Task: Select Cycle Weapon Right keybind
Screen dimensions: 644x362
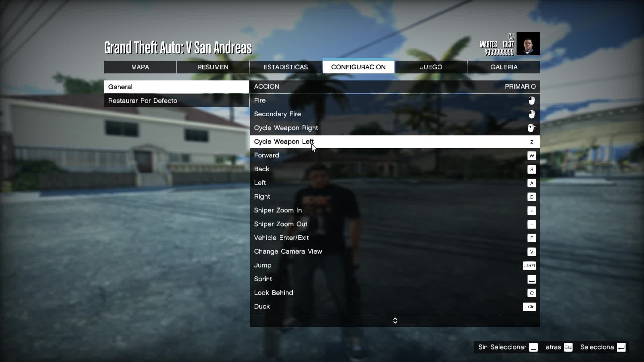Action: 531,128
